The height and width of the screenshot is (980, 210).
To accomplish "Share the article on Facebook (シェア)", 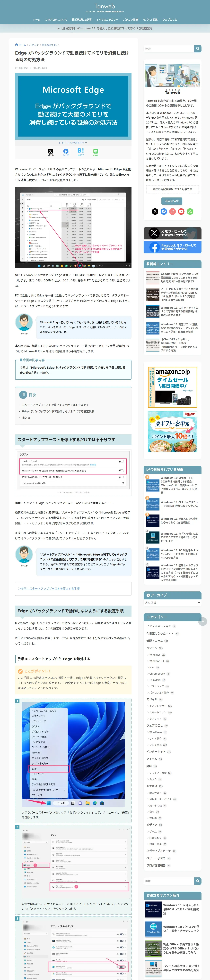I will pyautogui.click(x=66, y=153).
